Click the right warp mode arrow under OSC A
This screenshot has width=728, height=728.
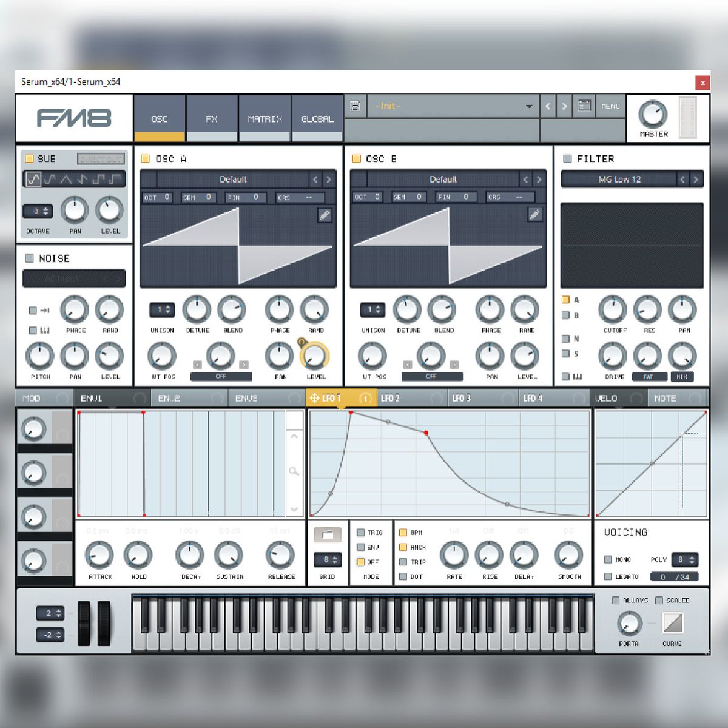pyautogui.click(x=243, y=365)
